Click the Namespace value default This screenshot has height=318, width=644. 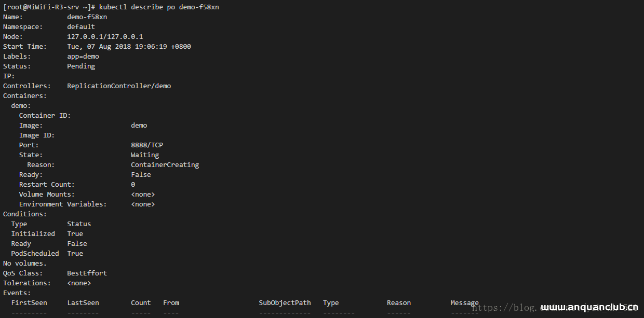pyautogui.click(x=81, y=27)
